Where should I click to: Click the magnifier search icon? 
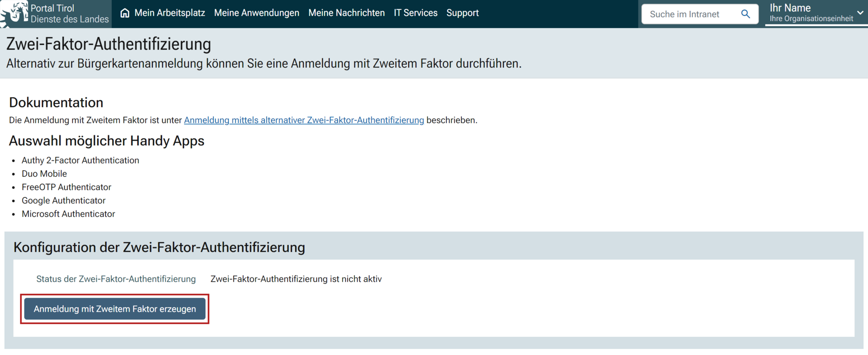click(745, 14)
